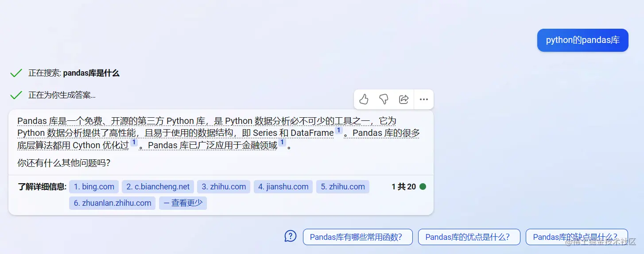Open the 2. c.biancheng.net source link
Image resolution: width=644 pixels, height=254 pixels.
pos(158,187)
